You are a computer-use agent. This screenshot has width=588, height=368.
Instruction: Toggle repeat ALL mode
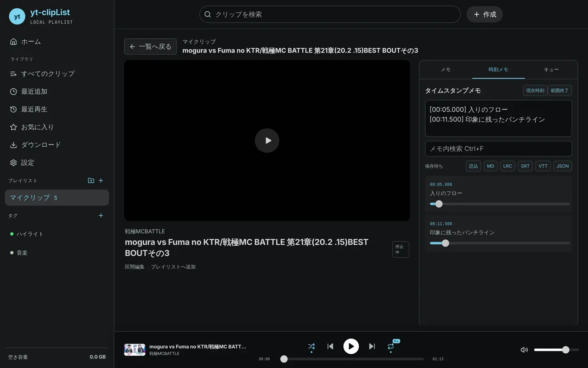coord(391,346)
